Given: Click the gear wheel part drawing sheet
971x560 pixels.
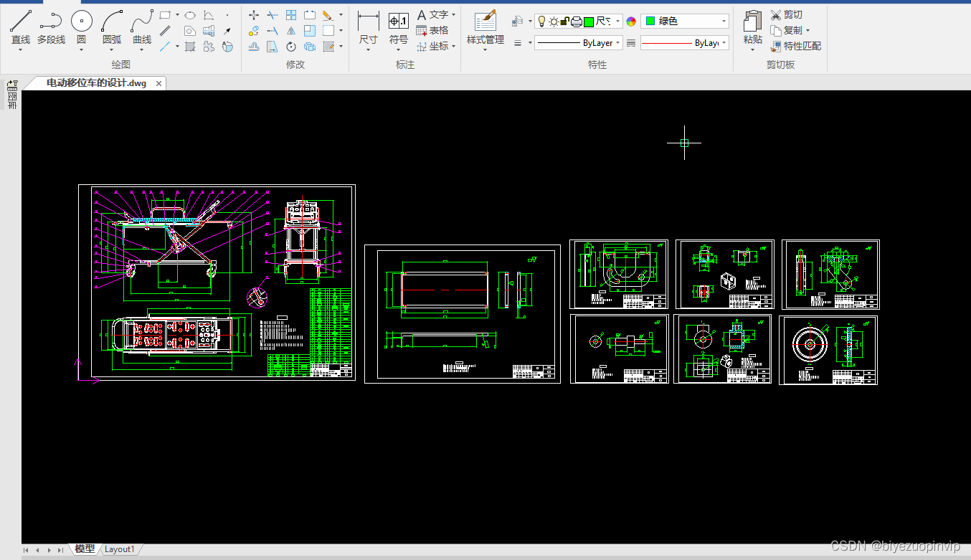Looking at the screenshot, I should coord(828,349).
